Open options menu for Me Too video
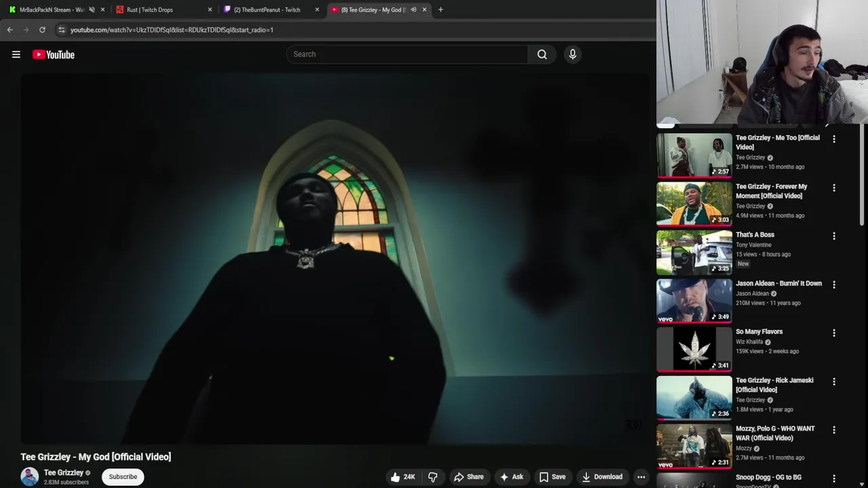The height and width of the screenshot is (488, 868). coord(834,139)
